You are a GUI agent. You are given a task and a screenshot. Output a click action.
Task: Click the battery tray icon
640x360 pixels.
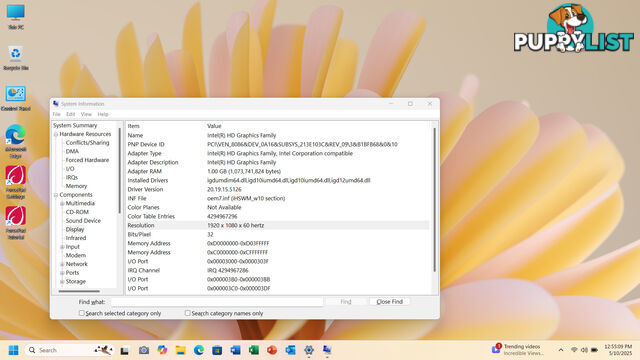(594, 350)
